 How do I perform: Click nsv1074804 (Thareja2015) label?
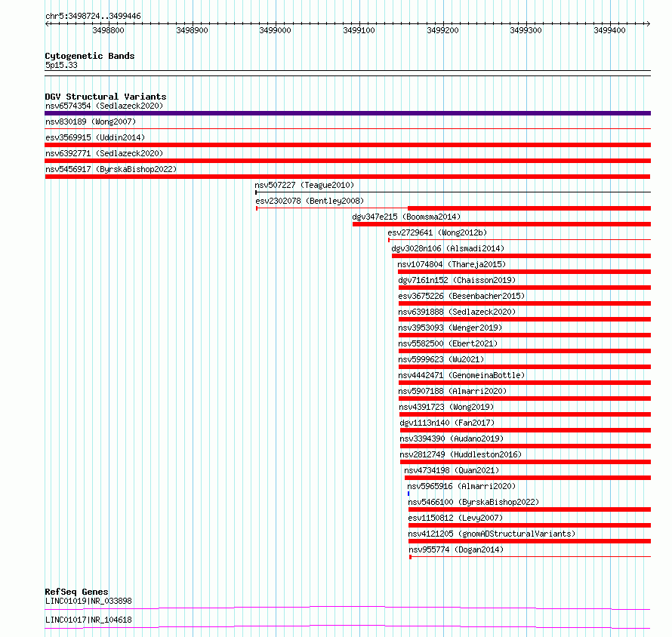pyautogui.click(x=452, y=264)
